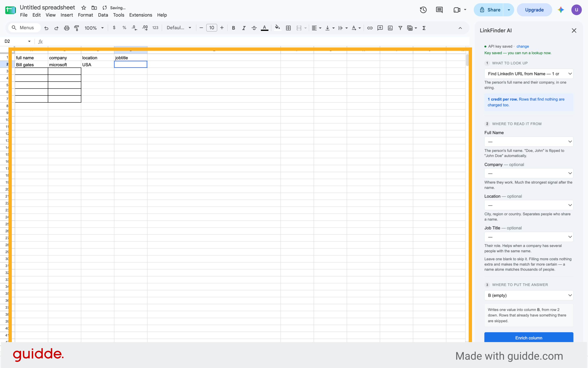Image resolution: width=588 pixels, height=368 pixels.
Task: Move spreadsheet with folder icon
Action: coord(94,8)
